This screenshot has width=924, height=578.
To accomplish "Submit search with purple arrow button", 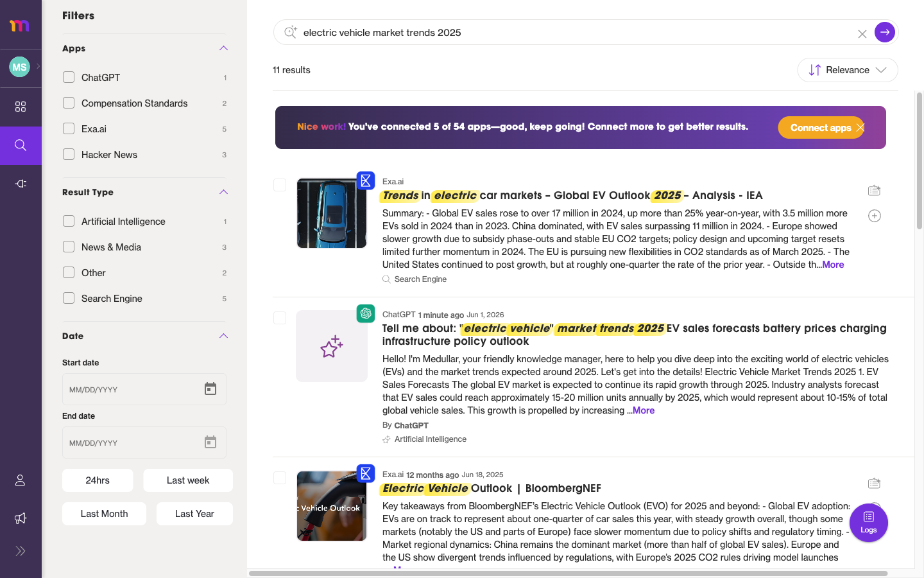I will tap(885, 32).
